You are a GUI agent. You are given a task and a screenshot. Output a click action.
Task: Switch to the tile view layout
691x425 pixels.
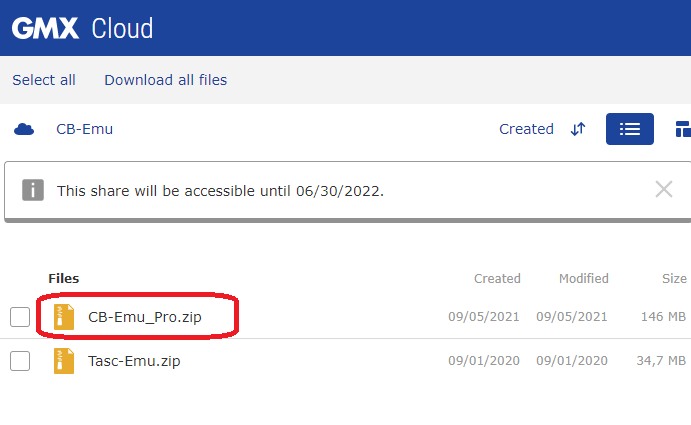click(x=683, y=129)
